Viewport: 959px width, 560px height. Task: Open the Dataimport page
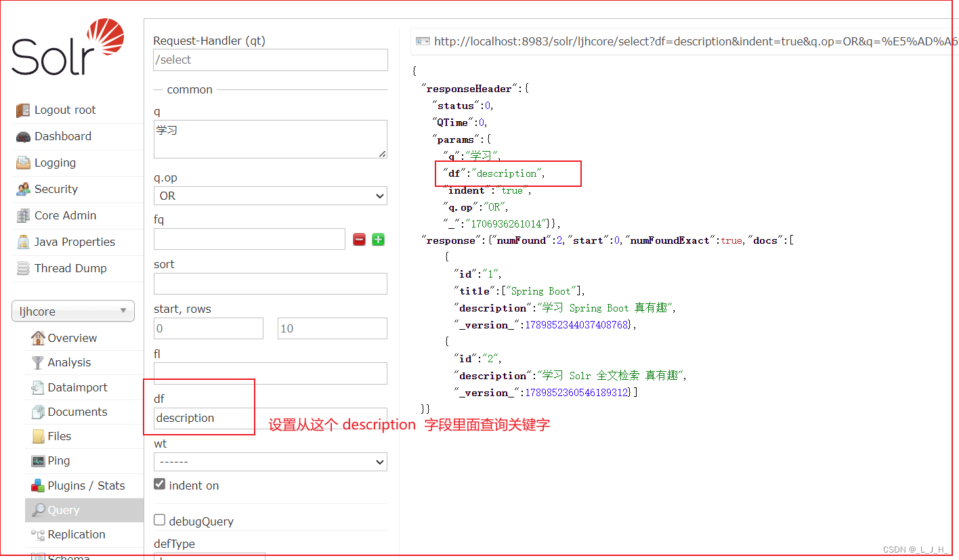77,388
